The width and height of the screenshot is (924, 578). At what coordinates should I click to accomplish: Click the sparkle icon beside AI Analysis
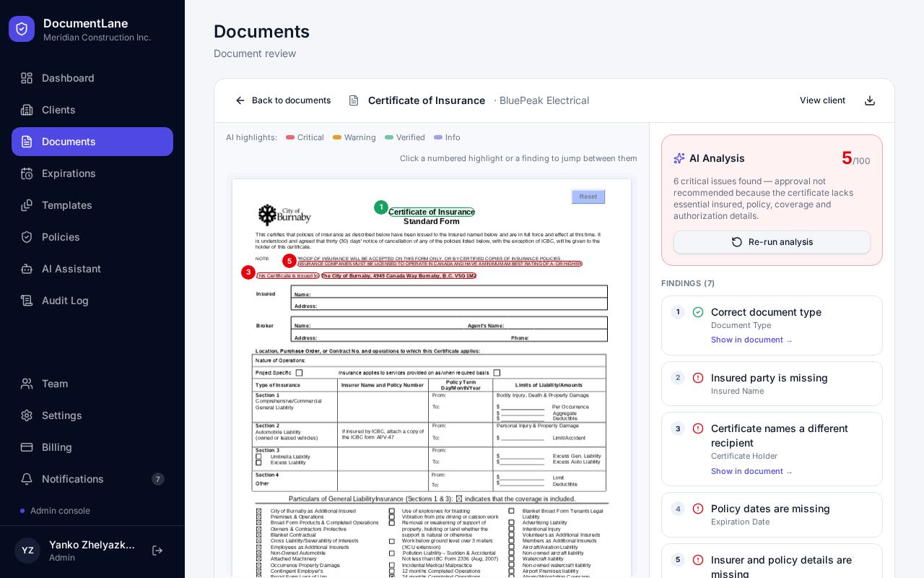point(679,158)
